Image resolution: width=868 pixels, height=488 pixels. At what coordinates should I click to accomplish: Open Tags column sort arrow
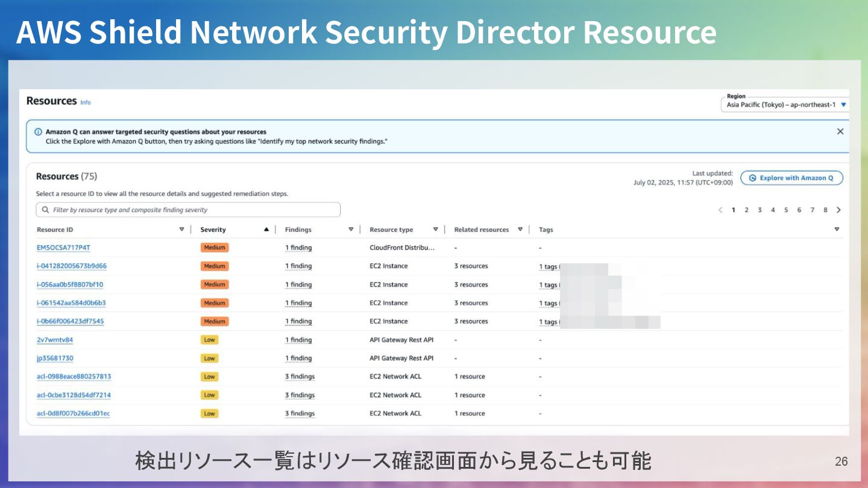click(x=837, y=230)
